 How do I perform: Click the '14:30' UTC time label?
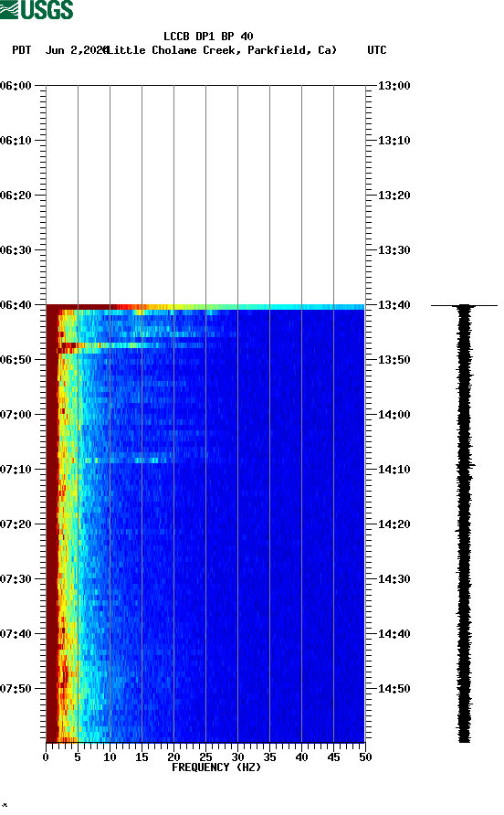[394, 579]
